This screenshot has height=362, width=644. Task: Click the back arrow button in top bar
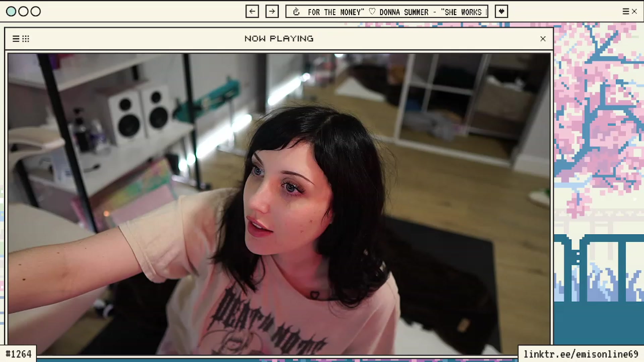click(x=252, y=11)
